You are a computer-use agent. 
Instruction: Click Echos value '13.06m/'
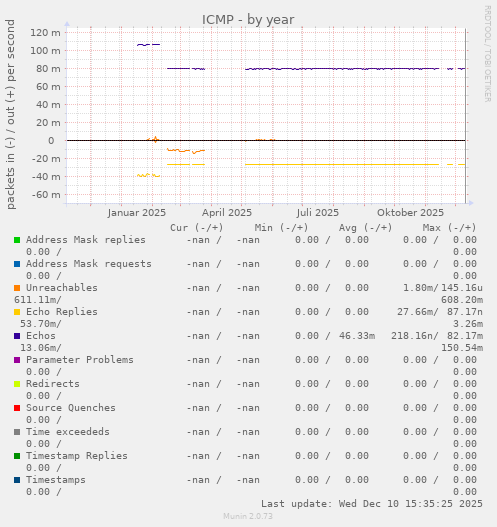(41, 348)
